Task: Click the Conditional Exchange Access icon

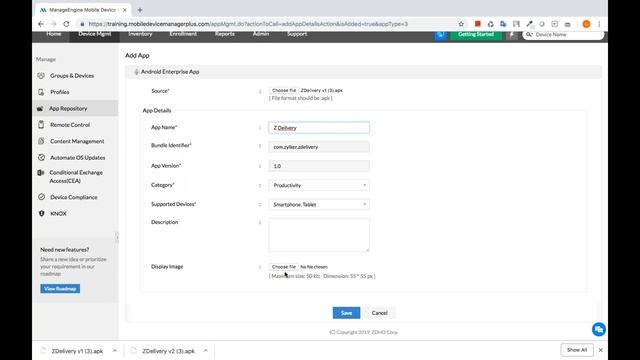Action: pos(41,173)
